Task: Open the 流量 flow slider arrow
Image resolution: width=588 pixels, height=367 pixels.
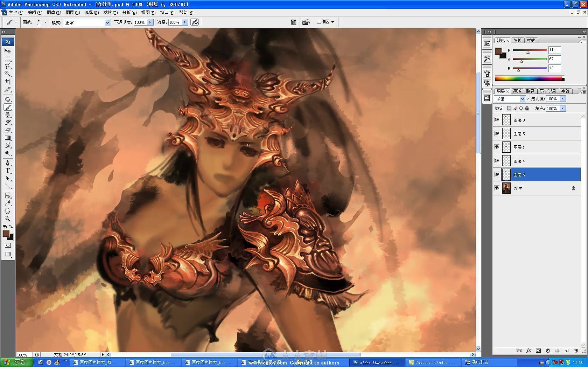Action: (x=185, y=22)
